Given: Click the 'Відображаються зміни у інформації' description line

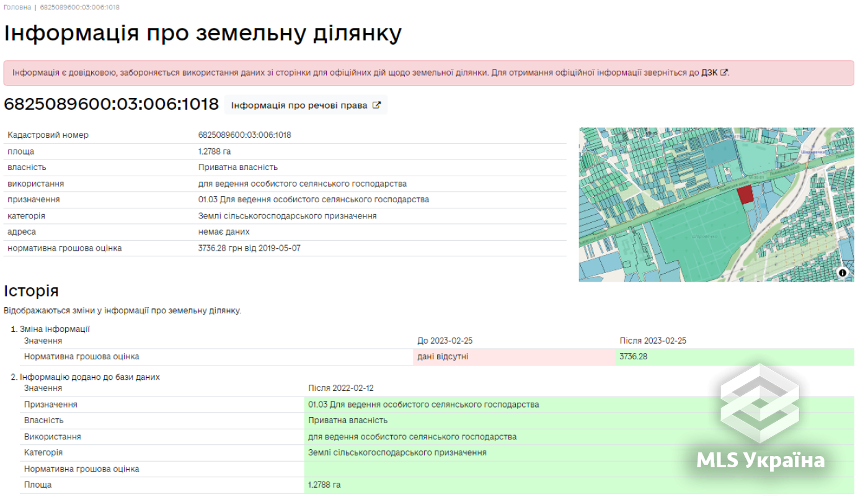Looking at the screenshot, I should 123,310.
